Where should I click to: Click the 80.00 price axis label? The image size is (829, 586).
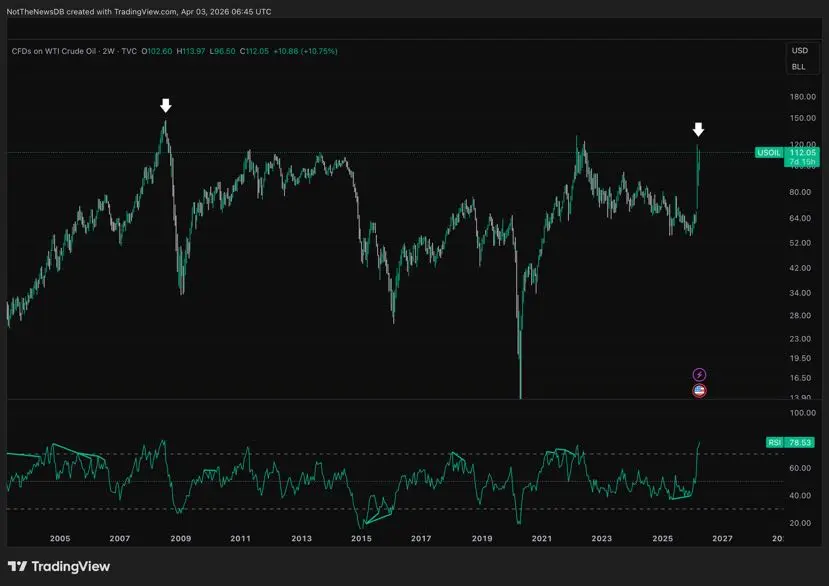click(x=800, y=192)
